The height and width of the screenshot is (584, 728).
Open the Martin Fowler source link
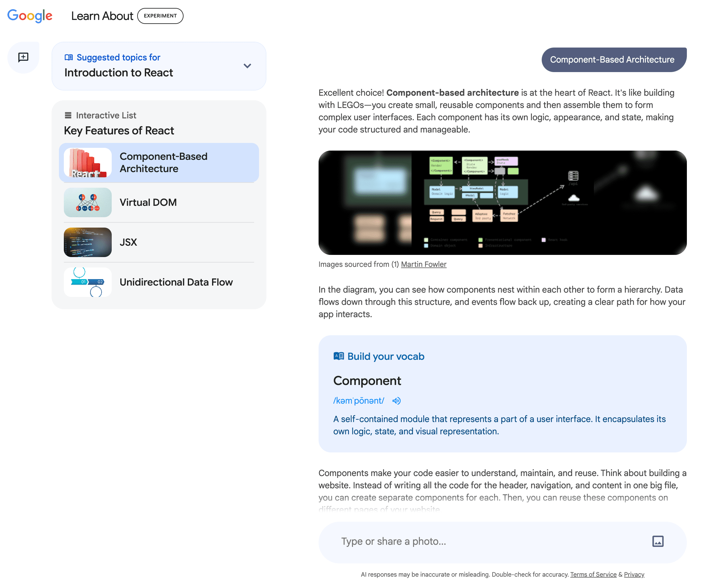tap(424, 264)
